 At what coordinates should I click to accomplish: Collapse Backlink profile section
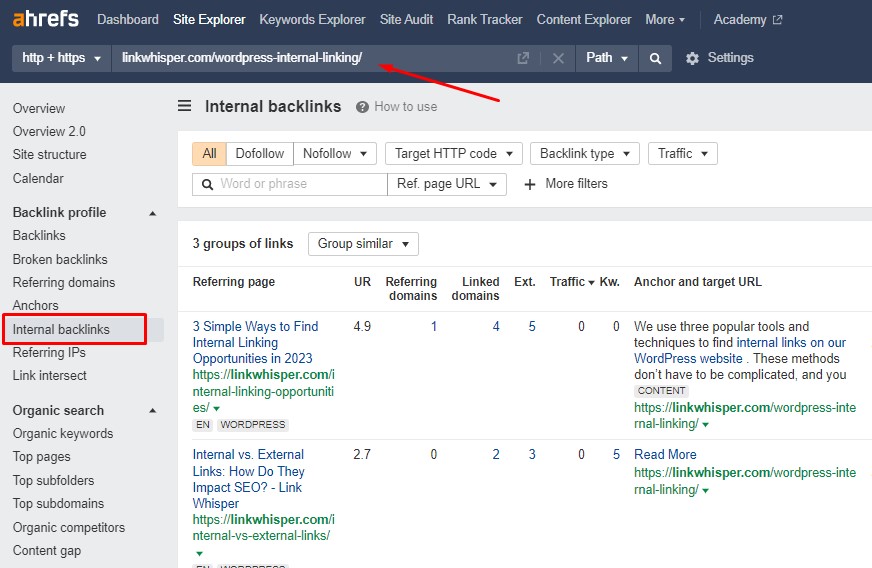(153, 213)
